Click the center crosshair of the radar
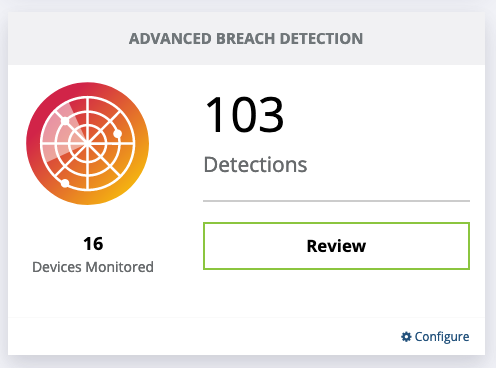Viewport: 496px width, 368px height. [x=87, y=144]
